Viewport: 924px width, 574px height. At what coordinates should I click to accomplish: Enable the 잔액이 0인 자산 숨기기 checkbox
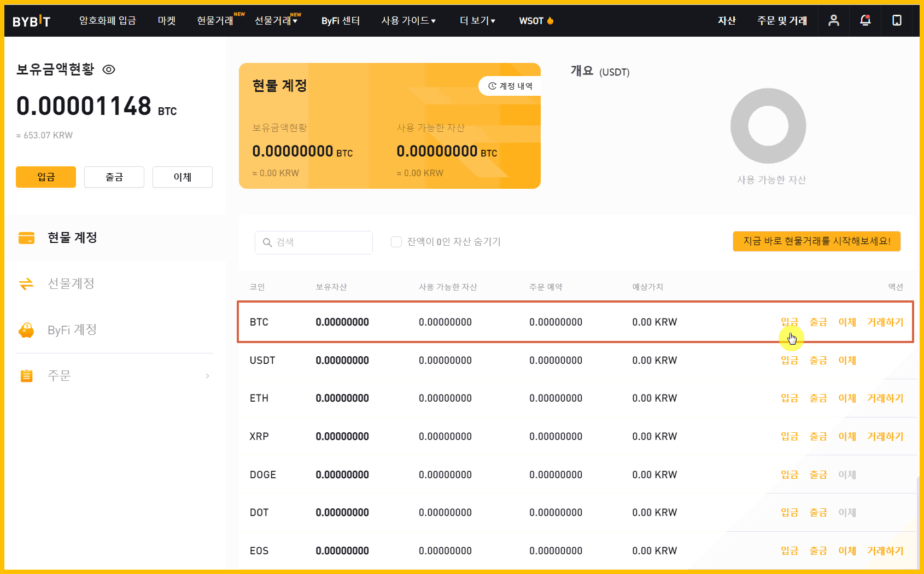pyautogui.click(x=396, y=242)
